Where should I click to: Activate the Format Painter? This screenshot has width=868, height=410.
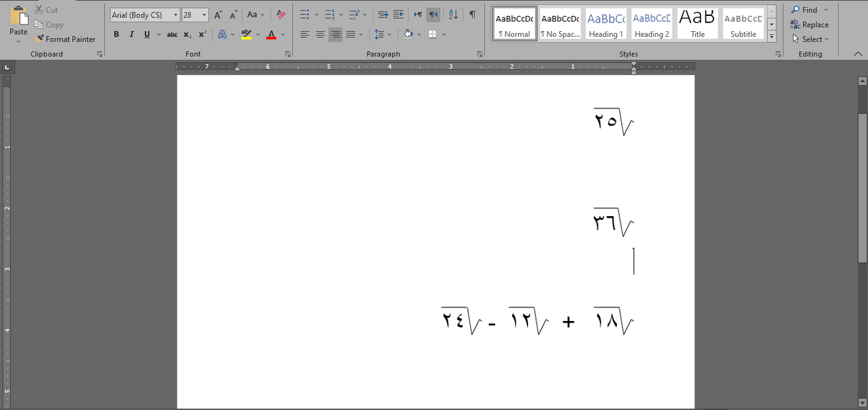pyautogui.click(x=65, y=39)
